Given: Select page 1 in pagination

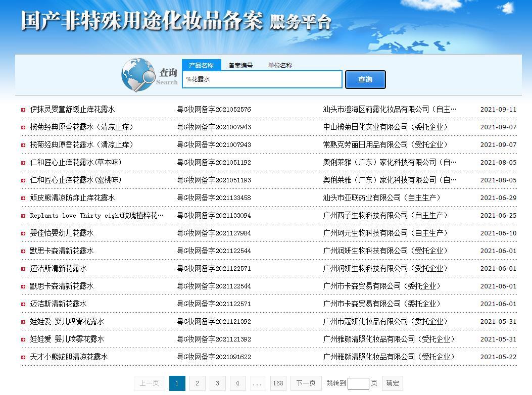Looking at the screenshot, I should pyautogui.click(x=177, y=383).
